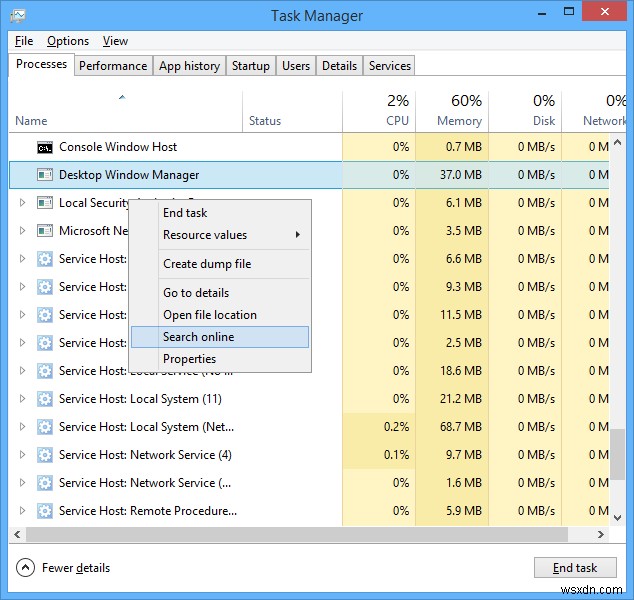Click the vertical scrollbar down arrow

617,518
